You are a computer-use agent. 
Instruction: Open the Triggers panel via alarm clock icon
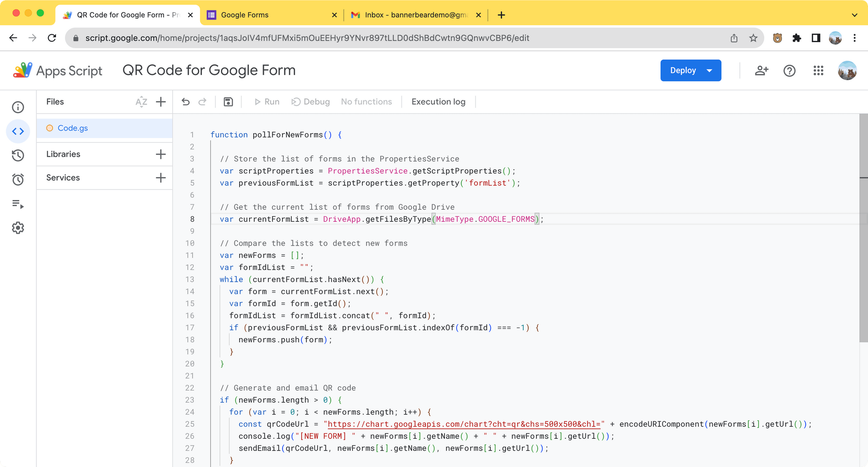(18, 179)
